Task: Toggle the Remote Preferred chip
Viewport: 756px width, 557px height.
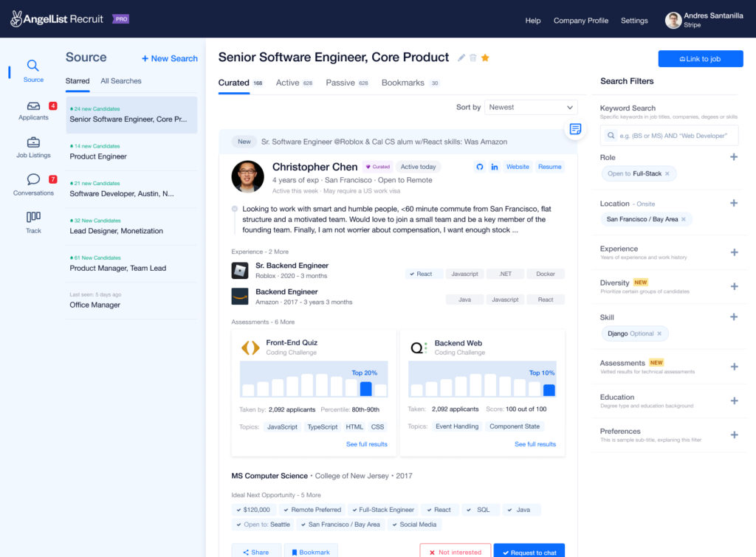Action: 312,510
